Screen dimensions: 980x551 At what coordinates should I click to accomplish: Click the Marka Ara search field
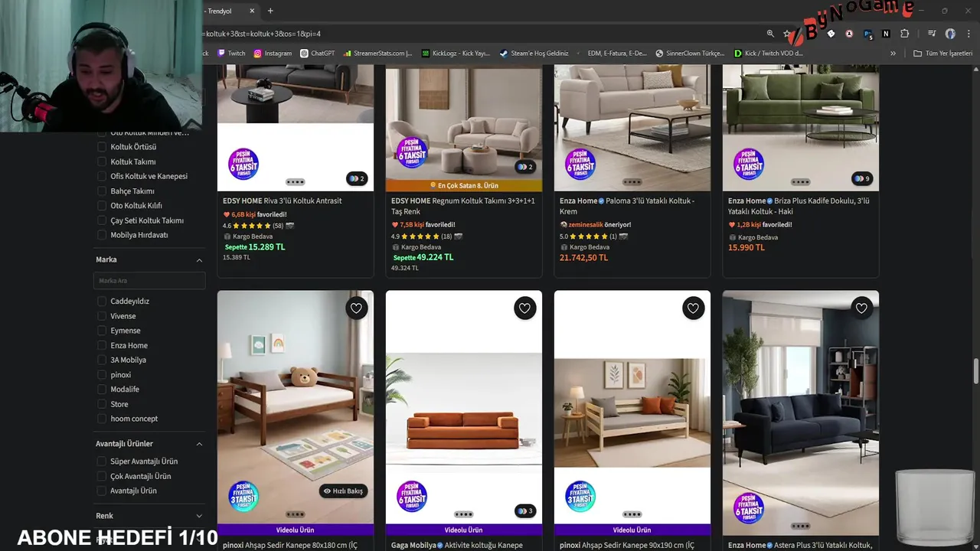coord(149,281)
